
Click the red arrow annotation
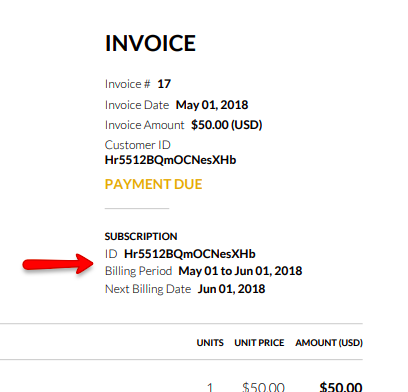click(x=58, y=264)
